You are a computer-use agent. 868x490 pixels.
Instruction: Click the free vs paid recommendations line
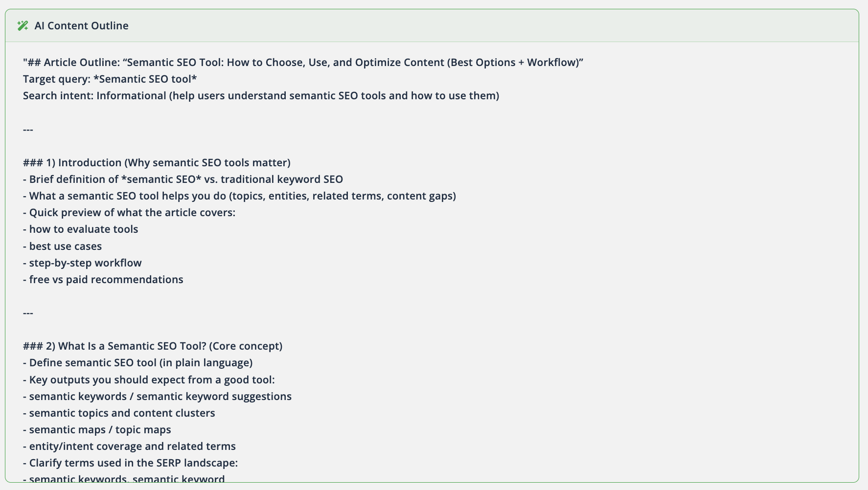coord(103,280)
